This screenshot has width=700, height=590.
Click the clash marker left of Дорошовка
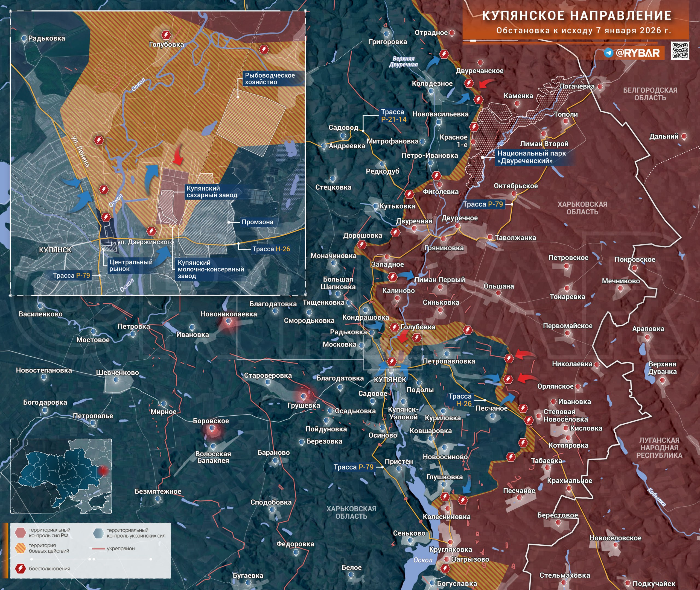pos(361,245)
